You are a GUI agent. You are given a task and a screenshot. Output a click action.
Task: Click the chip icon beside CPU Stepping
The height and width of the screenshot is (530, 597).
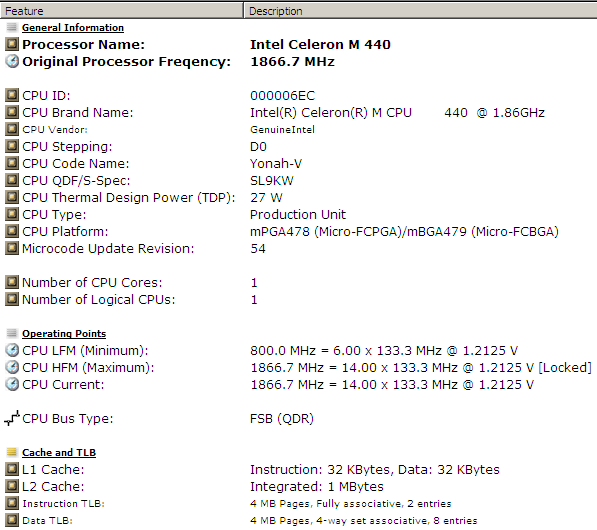click(12, 146)
